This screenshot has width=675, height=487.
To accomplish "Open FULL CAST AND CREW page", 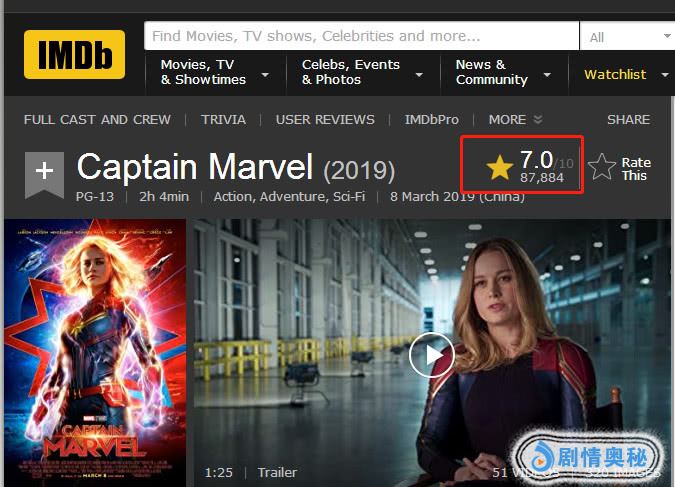I will tap(97, 120).
